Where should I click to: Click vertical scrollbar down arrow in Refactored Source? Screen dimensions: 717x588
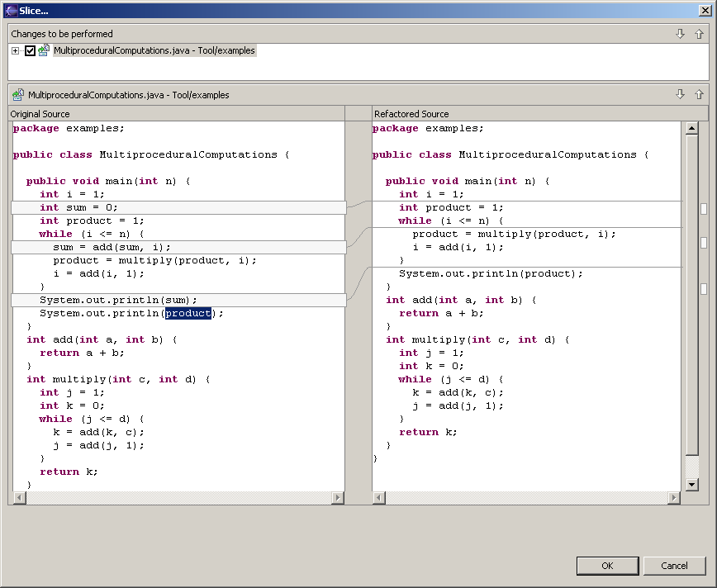point(692,485)
